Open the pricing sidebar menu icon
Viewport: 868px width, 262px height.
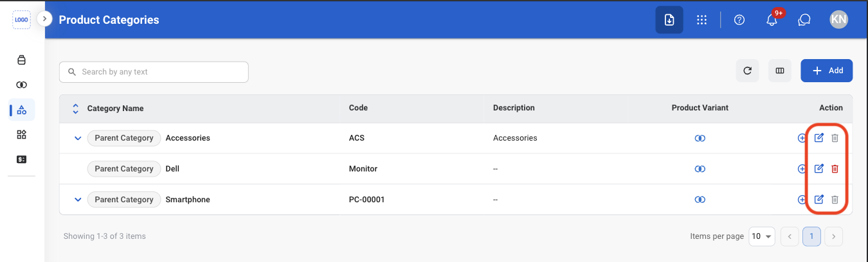22,159
